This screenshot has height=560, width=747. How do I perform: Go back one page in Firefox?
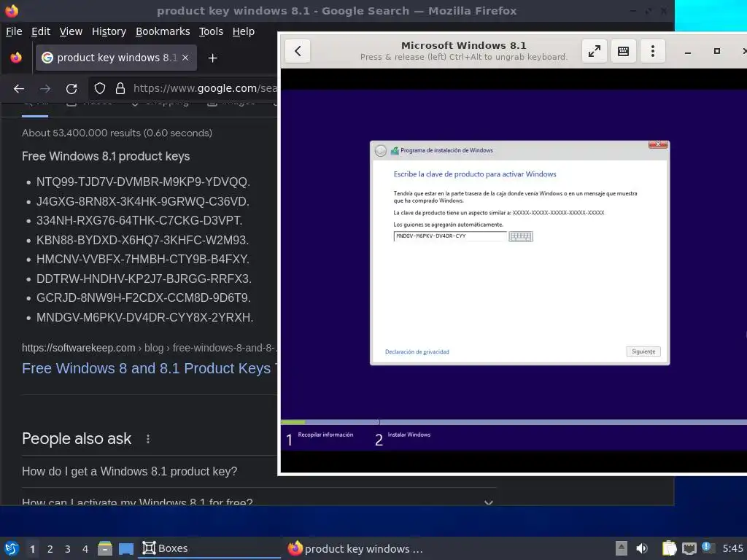(x=19, y=88)
